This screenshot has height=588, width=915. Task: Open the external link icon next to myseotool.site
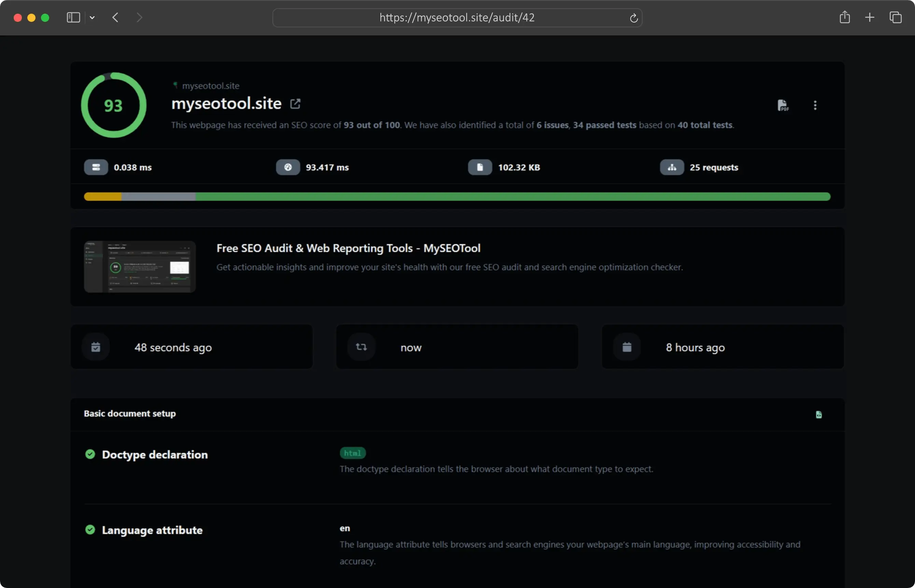click(295, 104)
